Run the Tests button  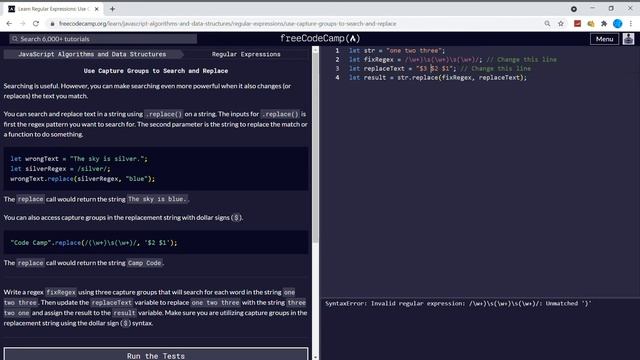click(x=156, y=355)
